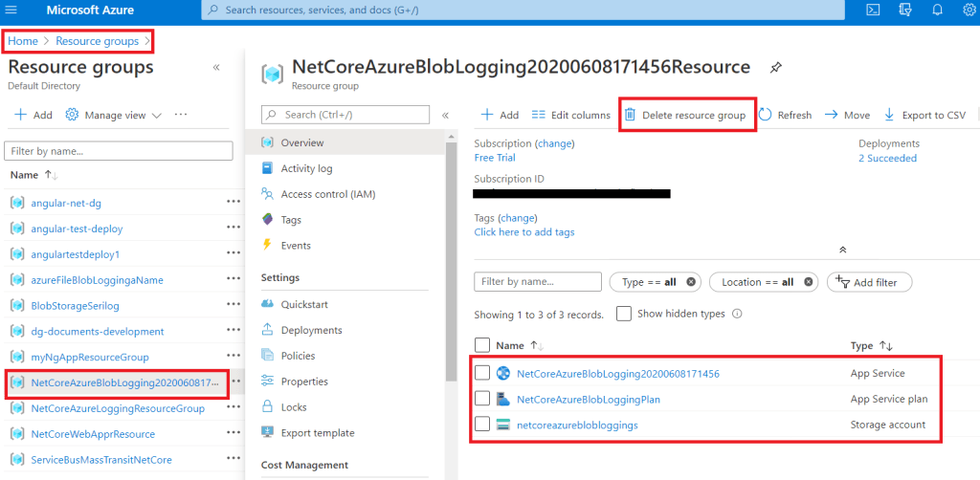This screenshot has width=980, height=480.
Task: Collapse the essentials section with double chevron
Action: [842, 250]
